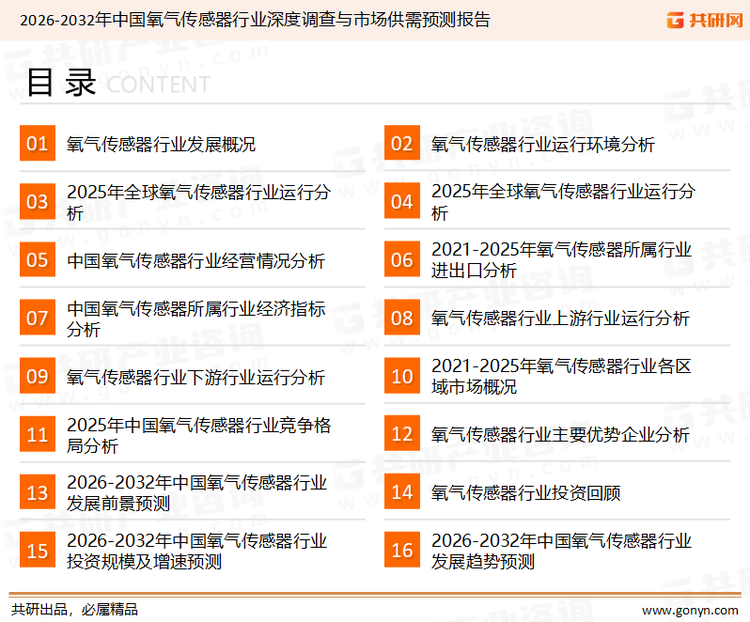Screen dimensions: 750x622
Task: Open chapter 氧气传感器行业运行环境分析
Action: point(543,144)
